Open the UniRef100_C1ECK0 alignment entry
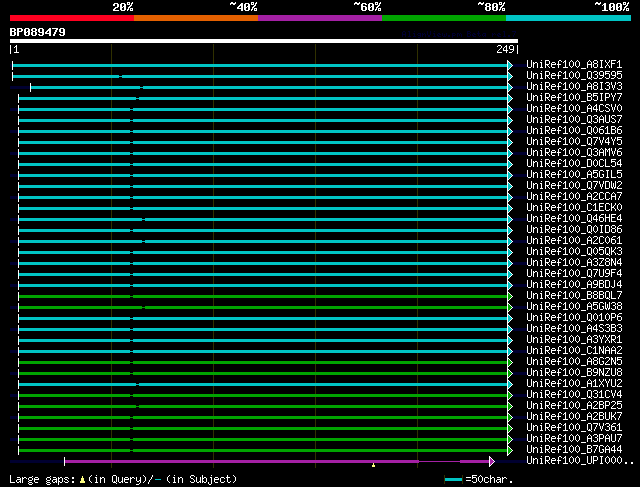Viewport: 640px width, 487px height. [x=573, y=208]
